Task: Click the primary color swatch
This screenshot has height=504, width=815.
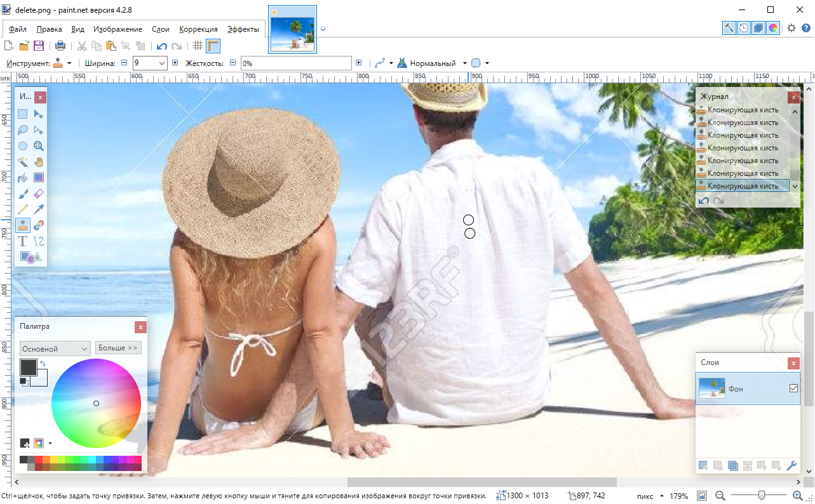Action: [28, 367]
